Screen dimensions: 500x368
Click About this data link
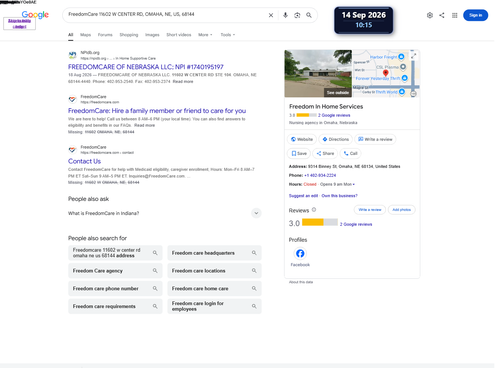pos(301,282)
